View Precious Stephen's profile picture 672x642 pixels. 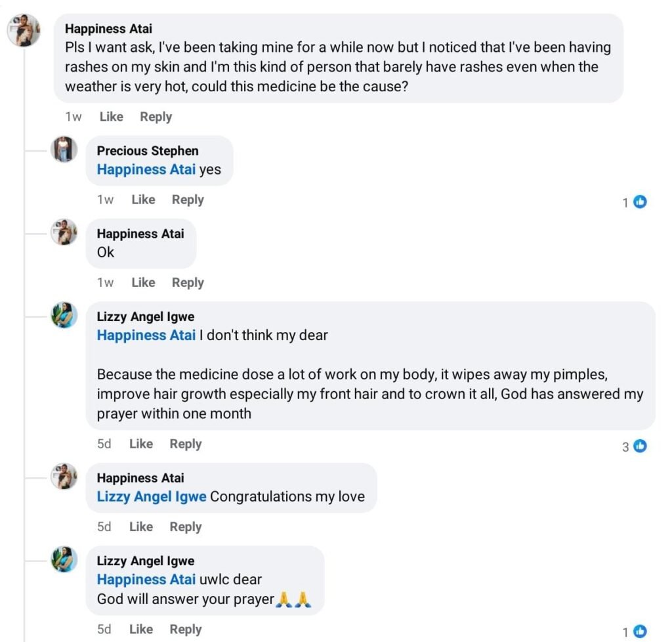tap(64, 149)
